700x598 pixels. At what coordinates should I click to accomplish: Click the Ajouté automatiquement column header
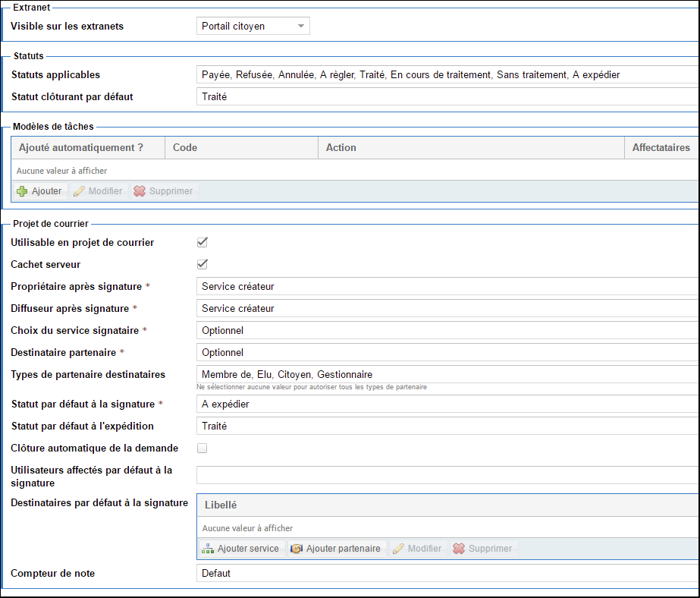coord(89,148)
